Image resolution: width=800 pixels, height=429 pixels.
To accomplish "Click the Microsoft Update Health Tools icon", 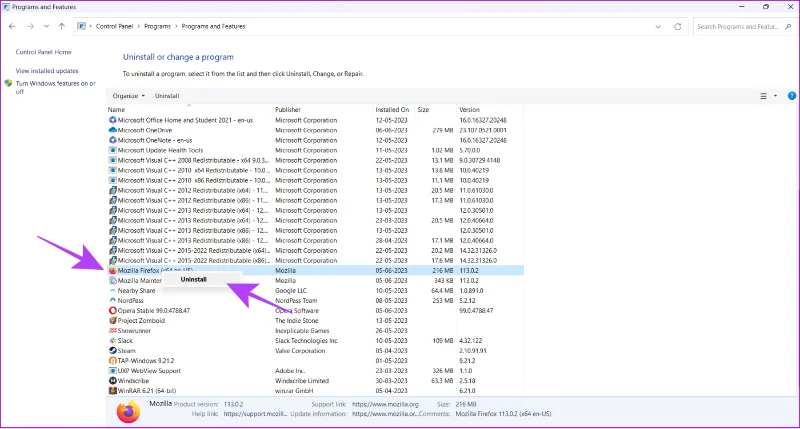I will click(112, 150).
